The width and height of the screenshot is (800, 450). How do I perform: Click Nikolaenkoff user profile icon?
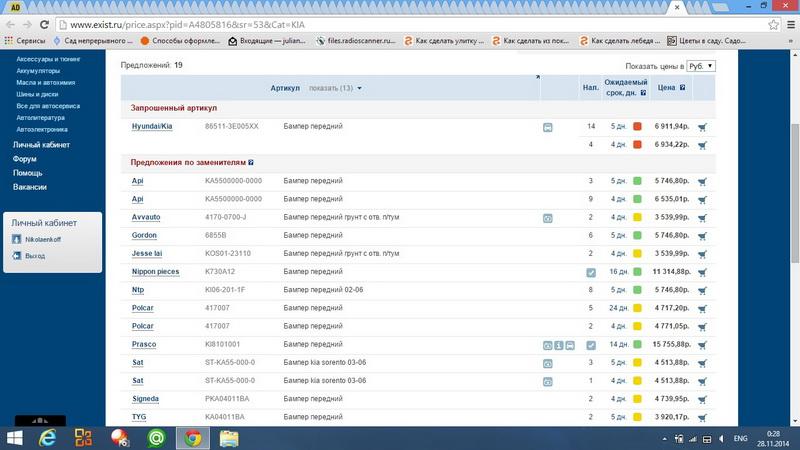point(16,239)
